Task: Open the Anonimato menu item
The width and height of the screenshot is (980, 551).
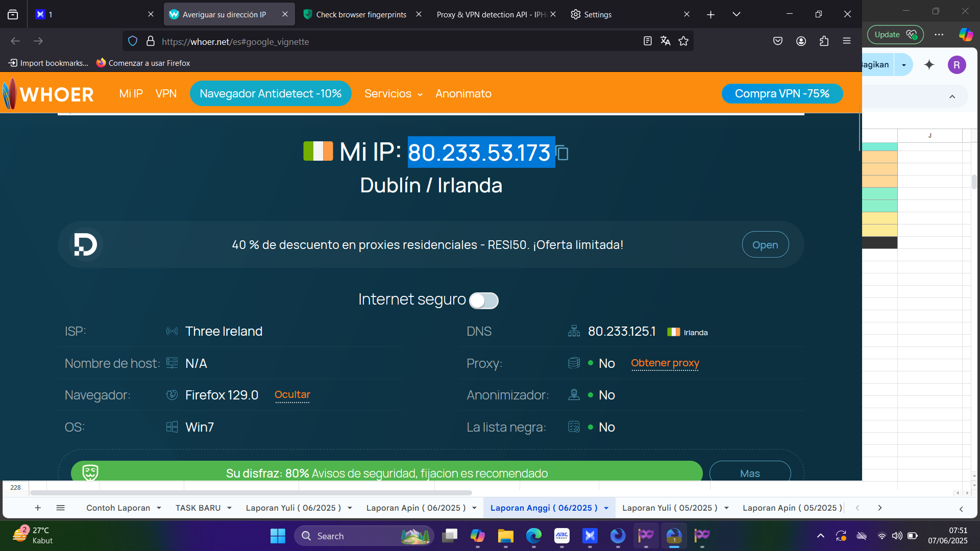Action: pos(463,94)
